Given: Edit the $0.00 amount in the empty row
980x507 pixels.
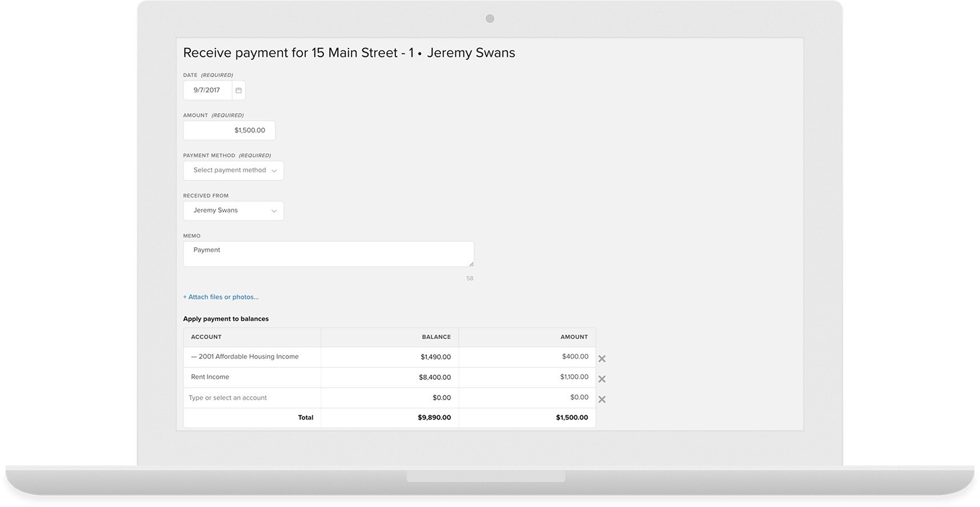Looking at the screenshot, I should click(x=527, y=398).
